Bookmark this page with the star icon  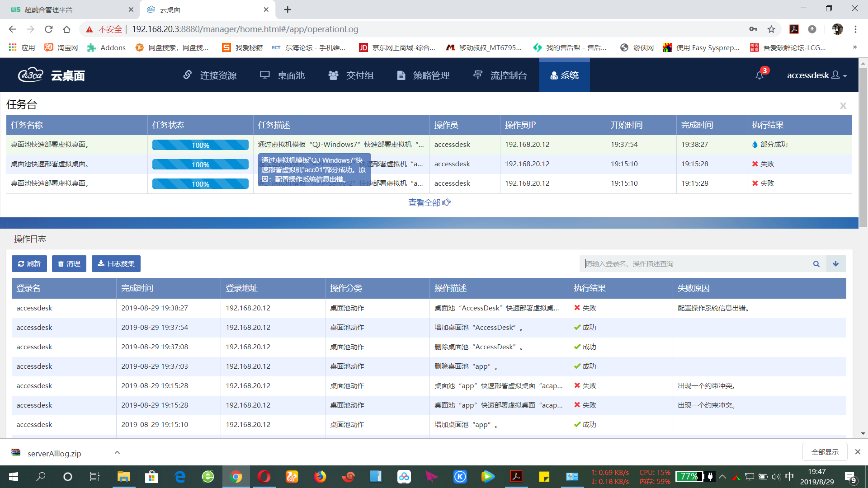coord(771,29)
